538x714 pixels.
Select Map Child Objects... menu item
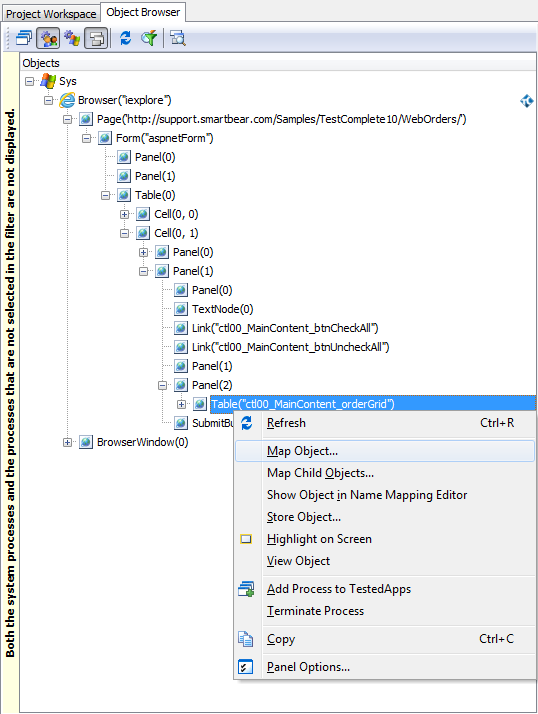click(385, 473)
